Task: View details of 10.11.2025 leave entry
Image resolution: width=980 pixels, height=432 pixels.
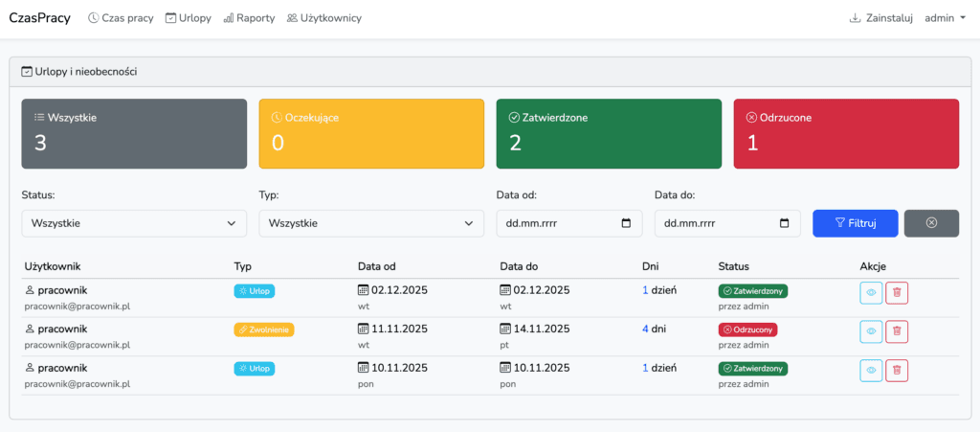Action: (x=871, y=370)
